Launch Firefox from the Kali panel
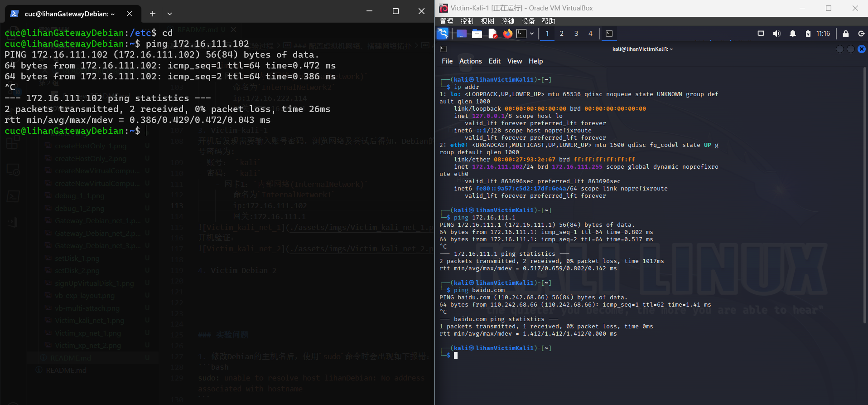 click(x=508, y=34)
